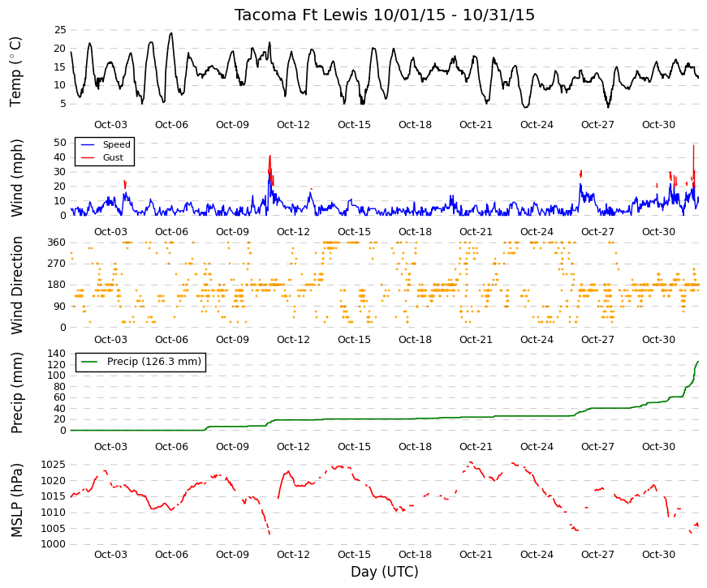Click the chart title Tacoma Ft Lewis

click(x=301, y=15)
